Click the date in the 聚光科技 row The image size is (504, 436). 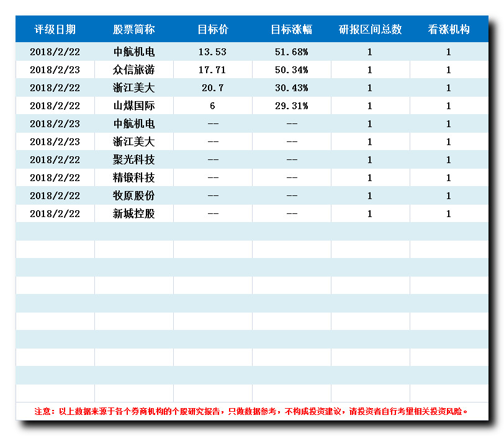point(55,160)
